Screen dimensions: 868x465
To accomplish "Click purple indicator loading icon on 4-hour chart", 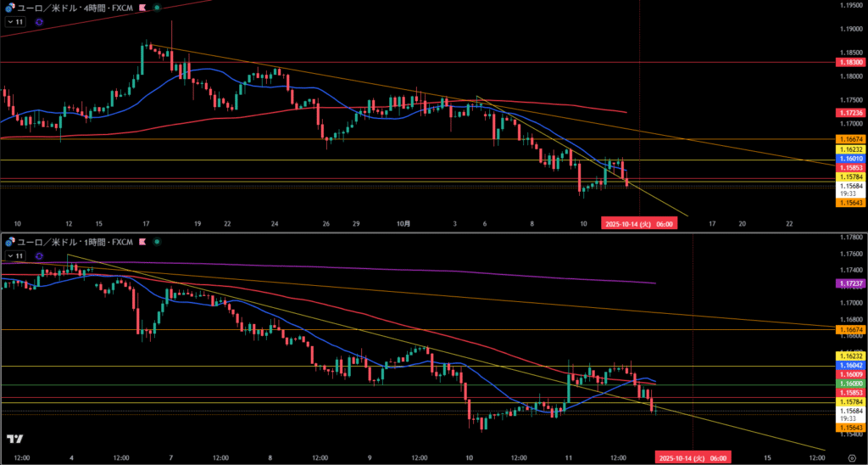I will (39, 22).
